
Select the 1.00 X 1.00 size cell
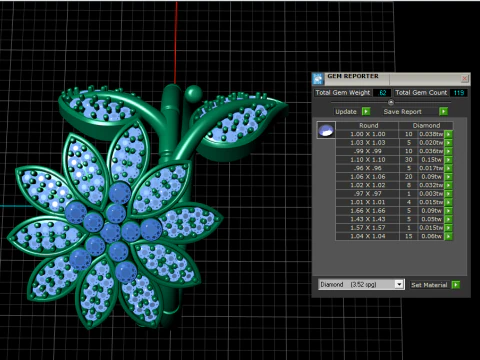[368, 134]
